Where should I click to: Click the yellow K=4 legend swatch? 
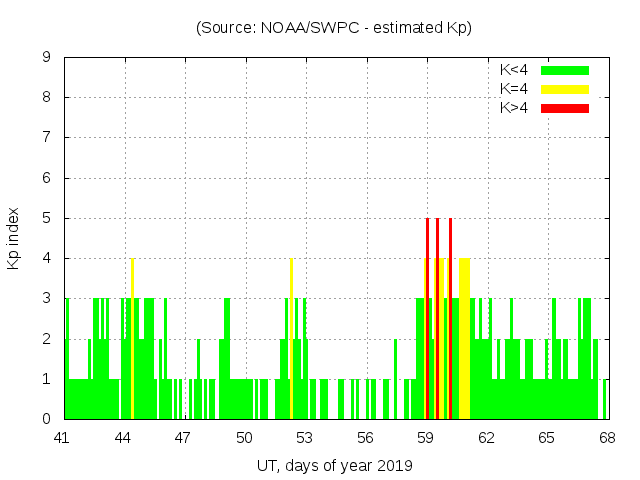[565, 89]
